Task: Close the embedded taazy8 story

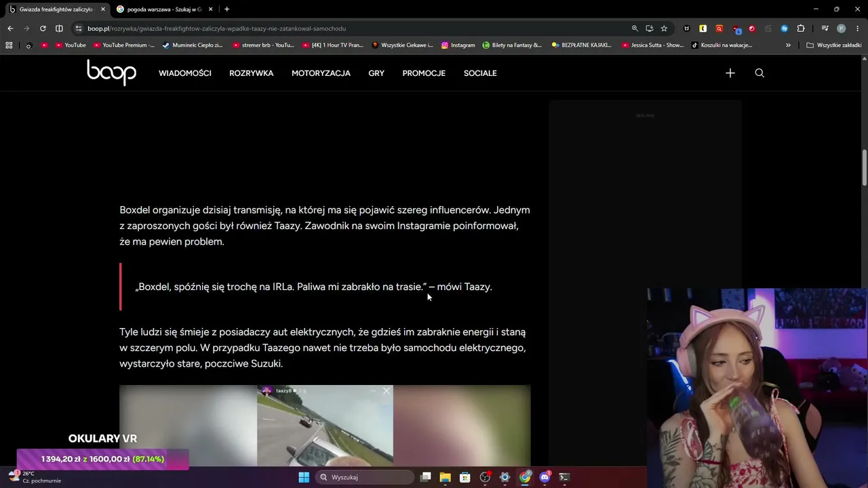Action: pos(387,391)
